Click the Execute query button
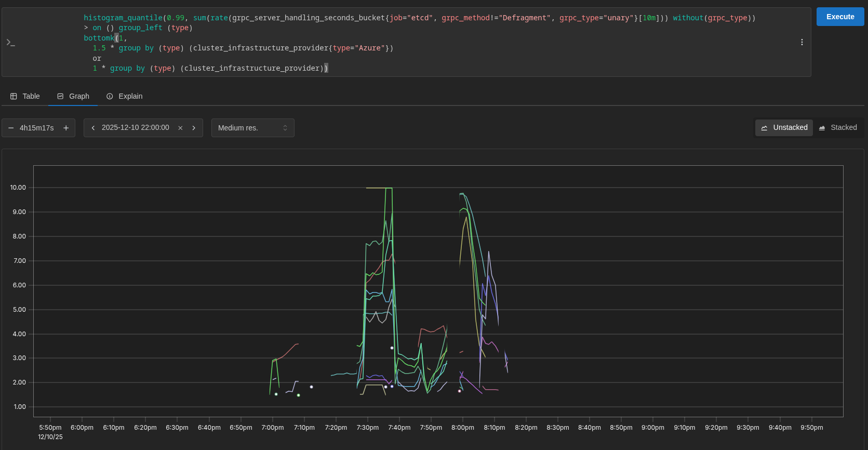Viewport: 868px width, 450px height. pos(840,17)
